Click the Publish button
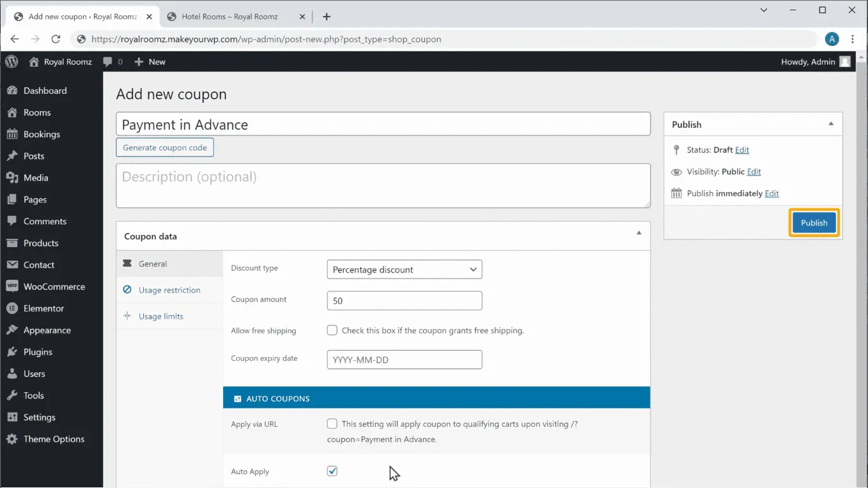 (814, 223)
